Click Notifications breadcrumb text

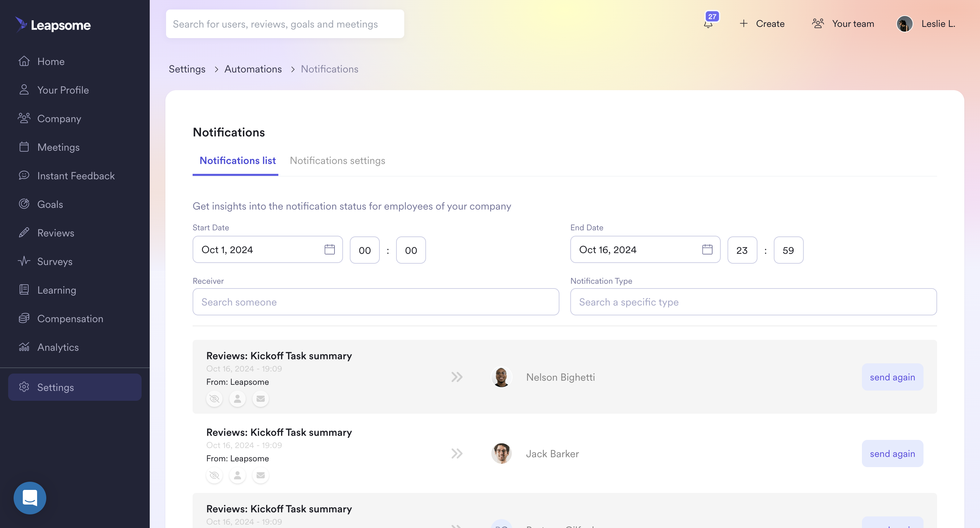coord(329,69)
